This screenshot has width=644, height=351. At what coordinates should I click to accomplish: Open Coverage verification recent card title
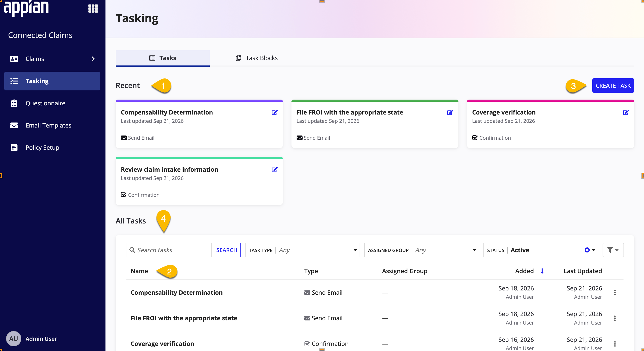click(504, 112)
